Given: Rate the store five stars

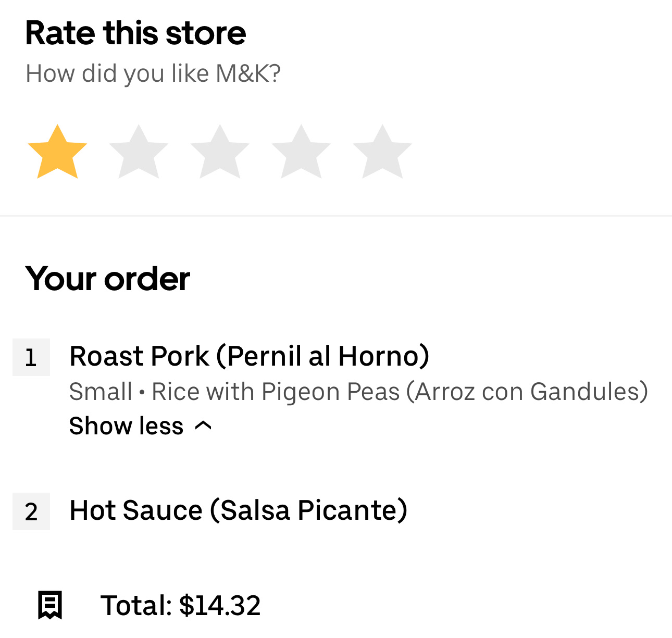Looking at the screenshot, I should tap(382, 152).
